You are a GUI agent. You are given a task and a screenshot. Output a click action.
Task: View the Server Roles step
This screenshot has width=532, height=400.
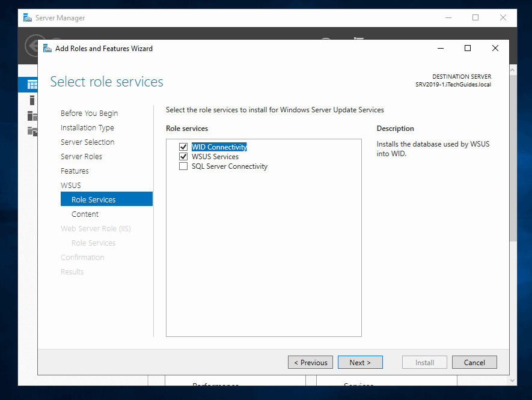coord(81,156)
